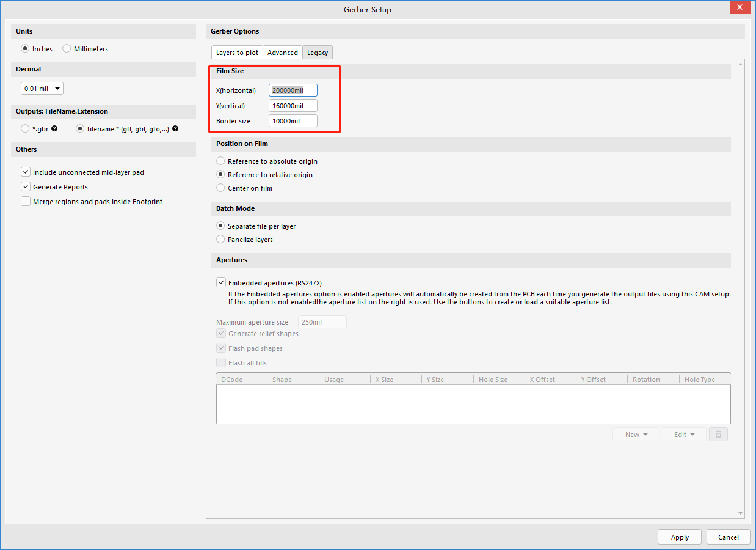Screen dimensions: 756x550
Task: Expand the New aperture dropdown button
Action: 636,435
